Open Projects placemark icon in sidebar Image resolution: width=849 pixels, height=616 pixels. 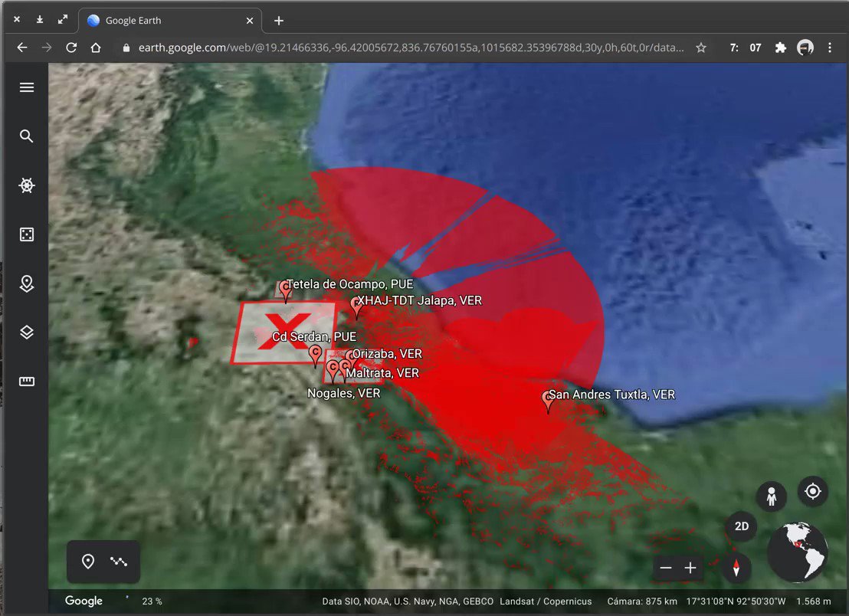click(x=27, y=283)
